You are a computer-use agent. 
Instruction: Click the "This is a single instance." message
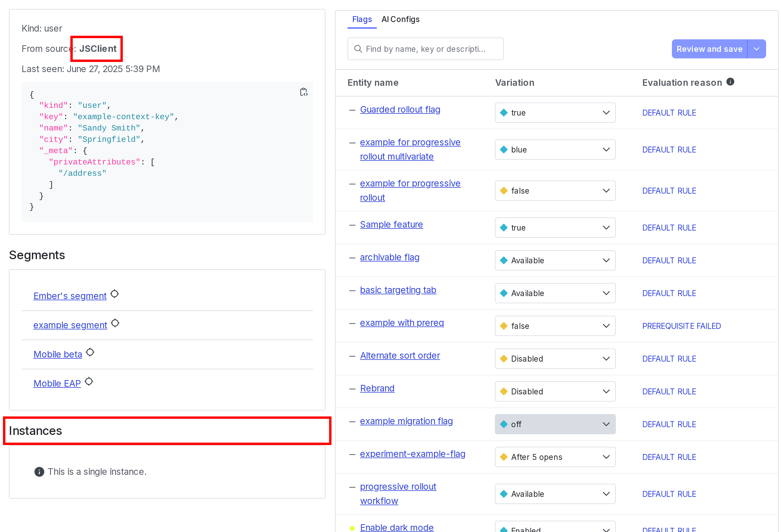pyautogui.click(x=97, y=472)
